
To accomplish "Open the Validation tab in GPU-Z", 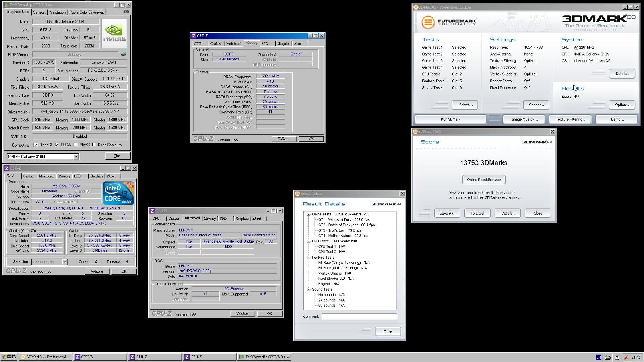I will 58,12.
